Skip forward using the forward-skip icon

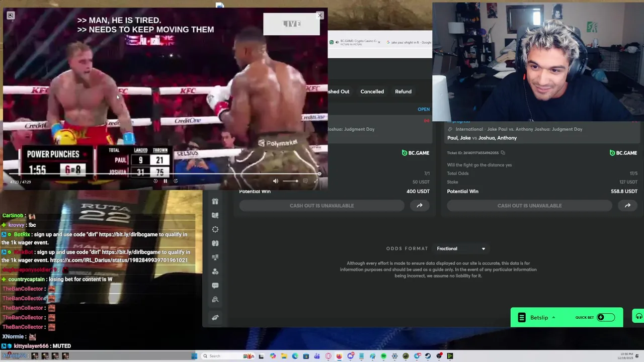tap(176, 181)
